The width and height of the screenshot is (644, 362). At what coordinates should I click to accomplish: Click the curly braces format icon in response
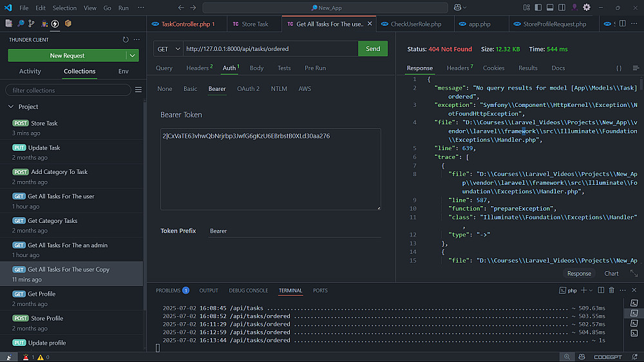(619, 68)
